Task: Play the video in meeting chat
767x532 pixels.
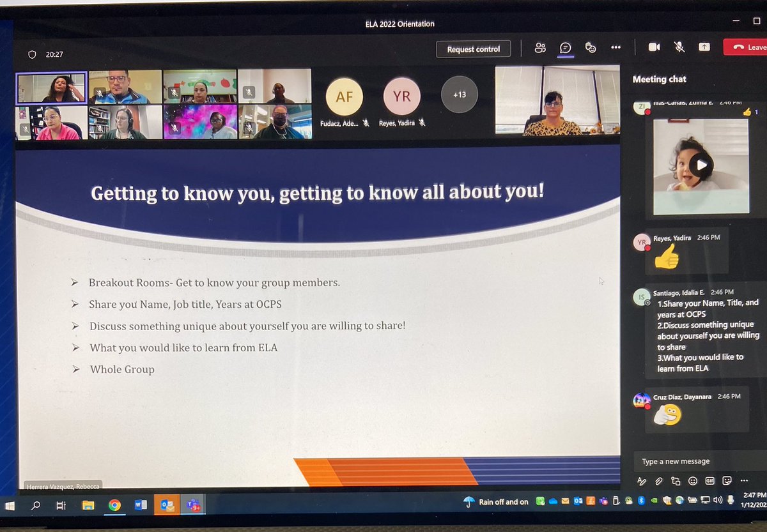Action: 701,165
